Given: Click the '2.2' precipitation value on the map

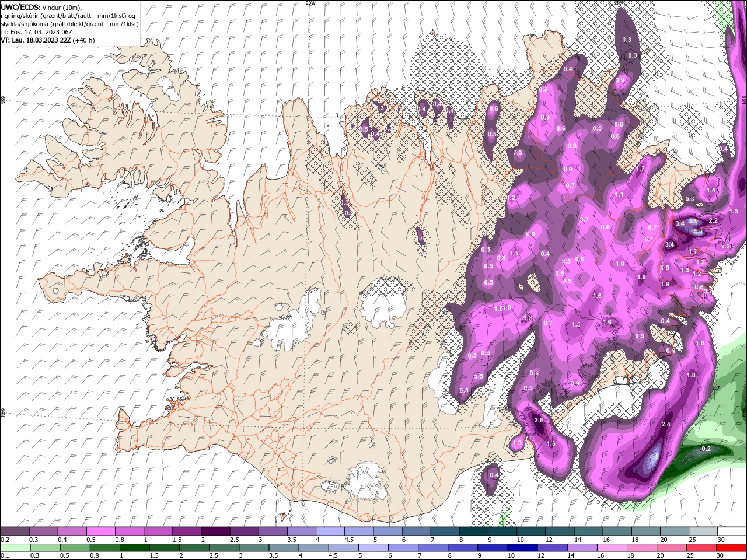Looking at the screenshot, I should (713, 221).
